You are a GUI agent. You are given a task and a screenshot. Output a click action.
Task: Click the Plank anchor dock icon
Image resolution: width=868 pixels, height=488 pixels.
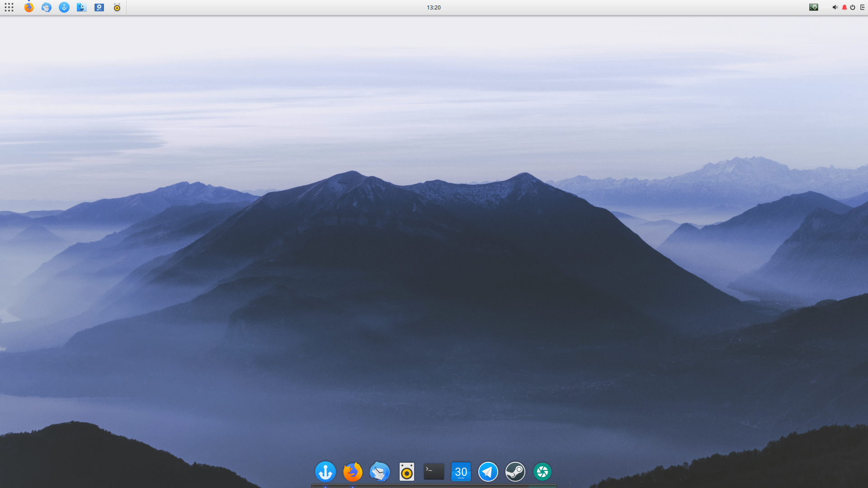[x=325, y=472]
